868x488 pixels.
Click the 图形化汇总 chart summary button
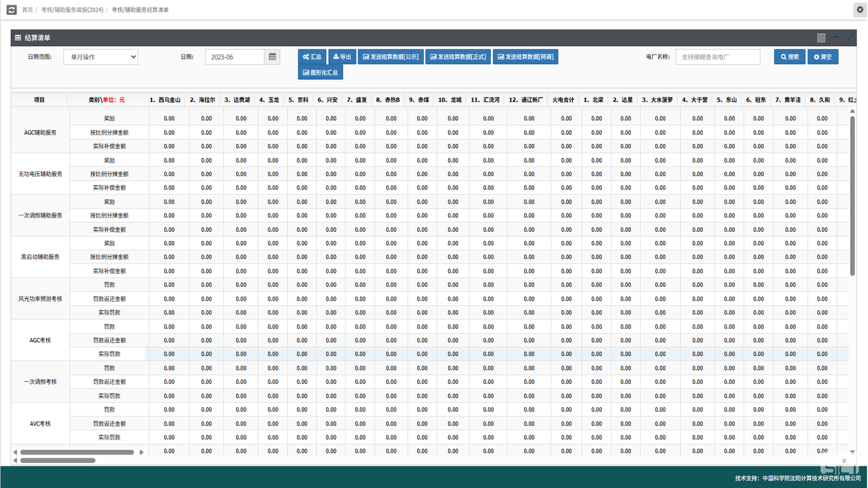tap(320, 72)
